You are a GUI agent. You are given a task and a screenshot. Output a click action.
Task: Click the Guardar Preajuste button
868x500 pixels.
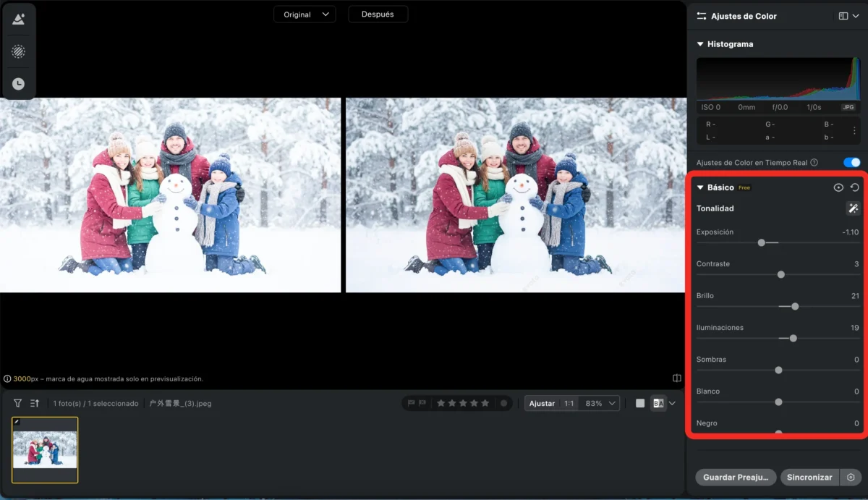(735, 478)
